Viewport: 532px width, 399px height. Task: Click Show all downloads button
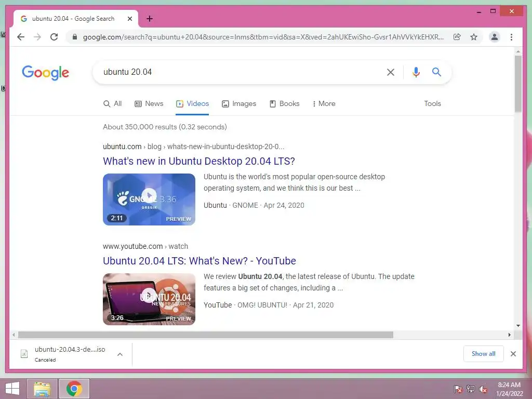[x=484, y=354]
